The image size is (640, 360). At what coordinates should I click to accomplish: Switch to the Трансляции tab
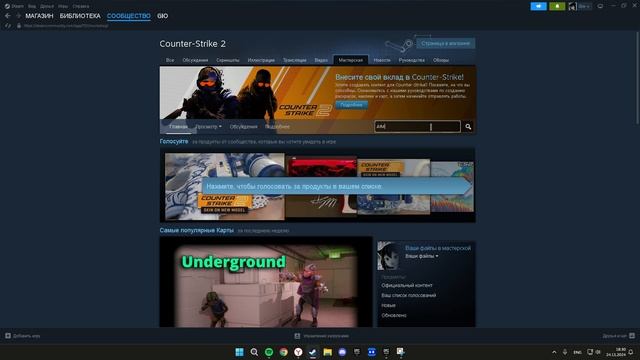(295, 60)
